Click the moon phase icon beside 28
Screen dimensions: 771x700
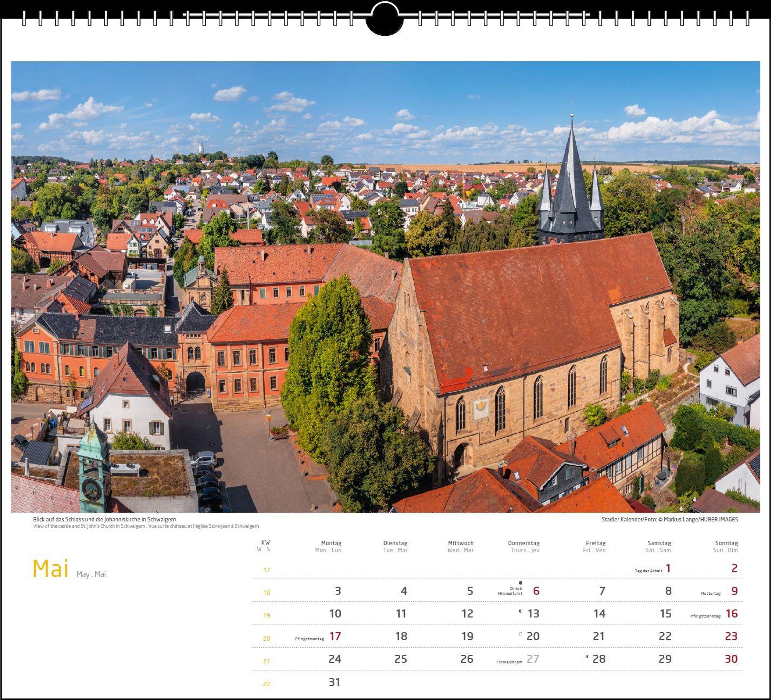(587, 657)
